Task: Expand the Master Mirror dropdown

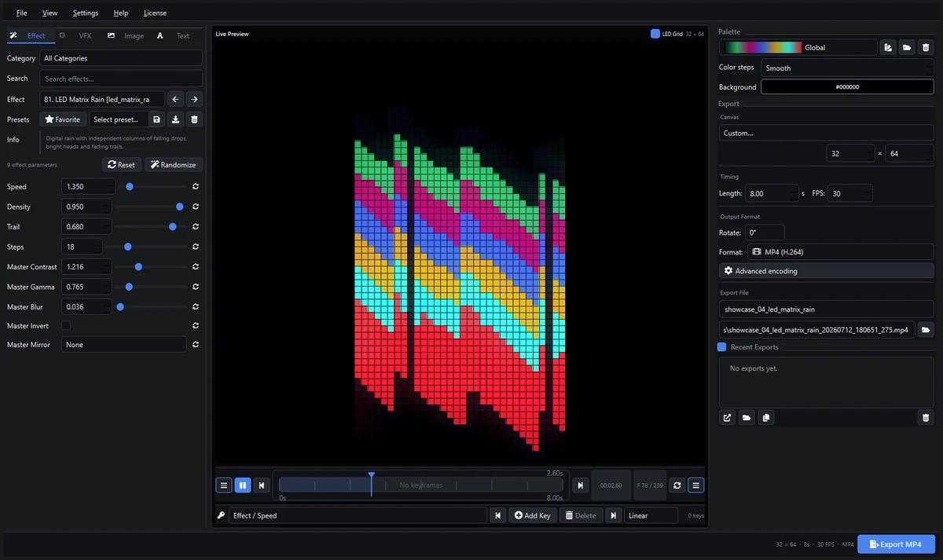Action: point(124,345)
